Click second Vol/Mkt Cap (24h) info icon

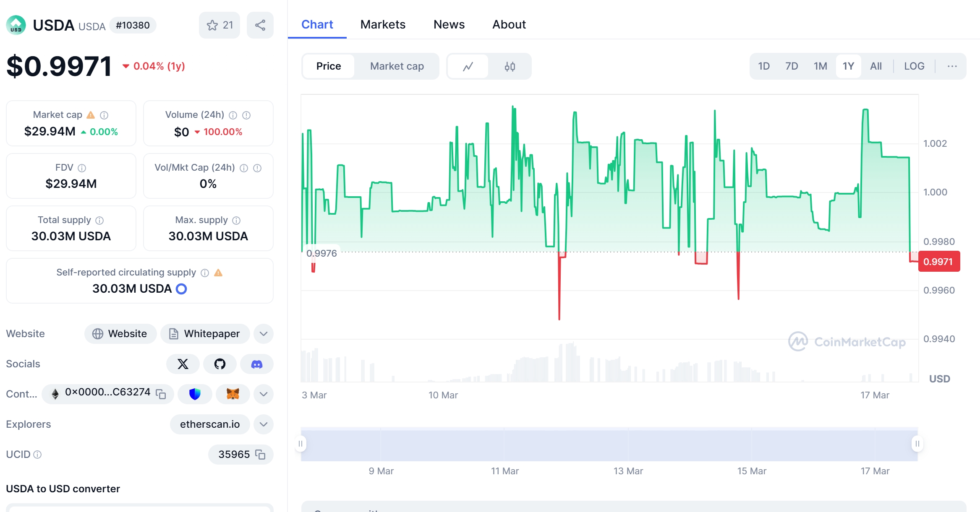[x=257, y=168]
